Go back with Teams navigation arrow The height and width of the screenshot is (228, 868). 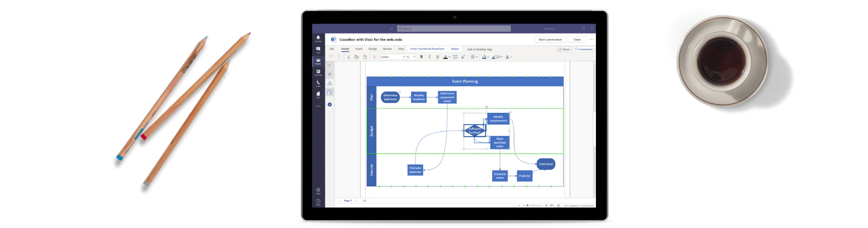point(316,29)
